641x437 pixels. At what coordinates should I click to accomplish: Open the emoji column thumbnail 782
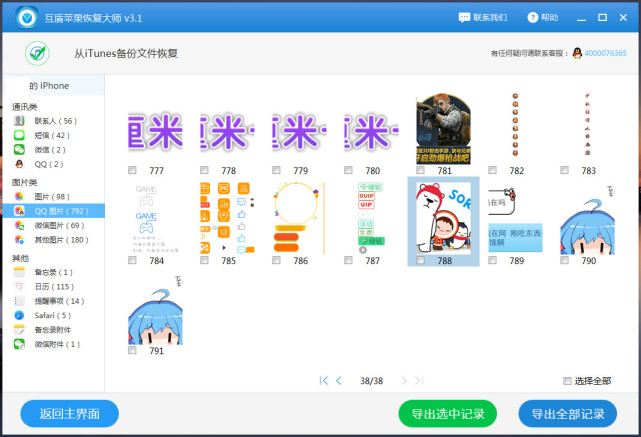515,125
